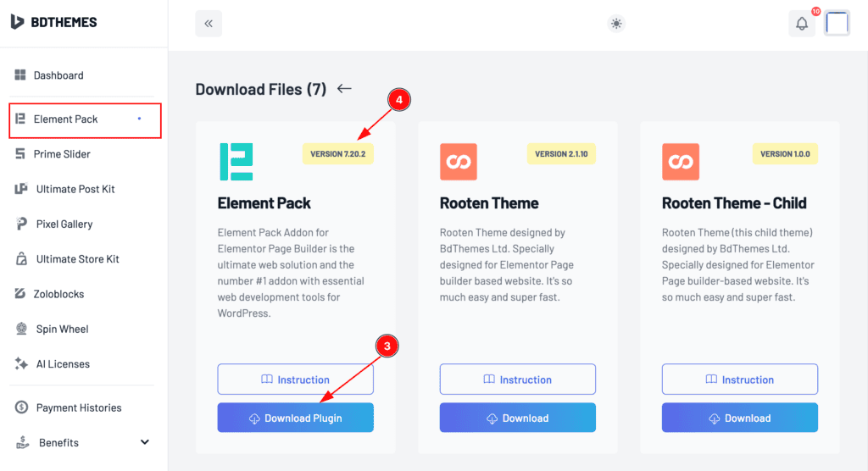Click the Ultimate Store Kit bag icon

coord(21,258)
